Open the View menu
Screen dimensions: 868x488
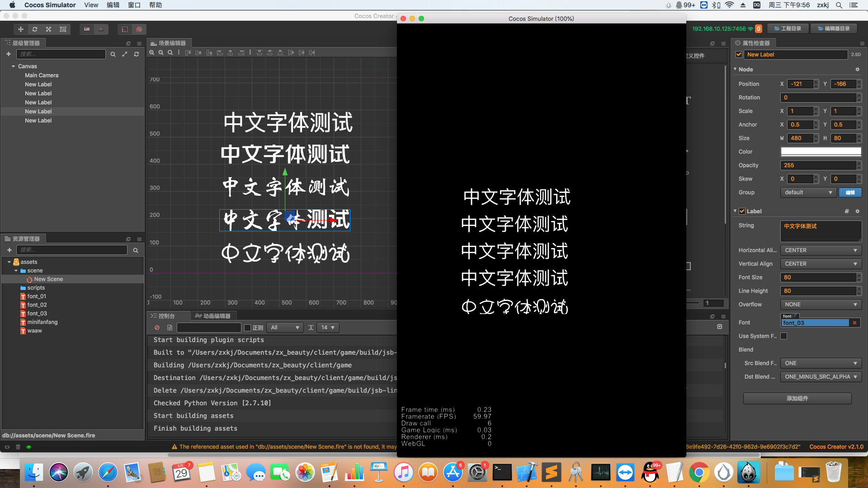pyautogui.click(x=91, y=5)
